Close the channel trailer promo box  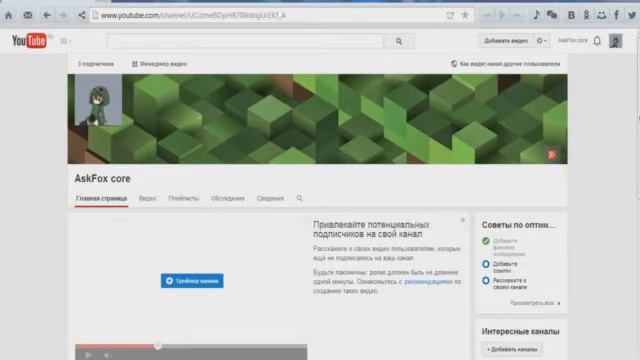tap(463, 220)
